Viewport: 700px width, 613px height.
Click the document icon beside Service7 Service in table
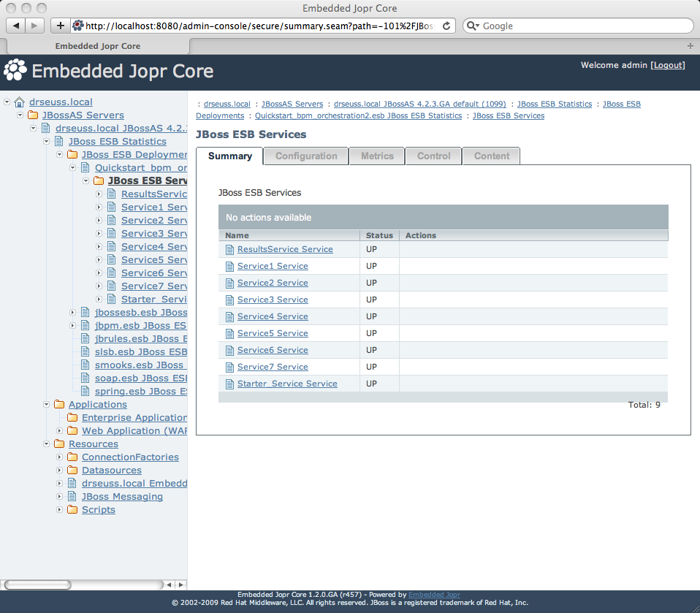(x=229, y=368)
